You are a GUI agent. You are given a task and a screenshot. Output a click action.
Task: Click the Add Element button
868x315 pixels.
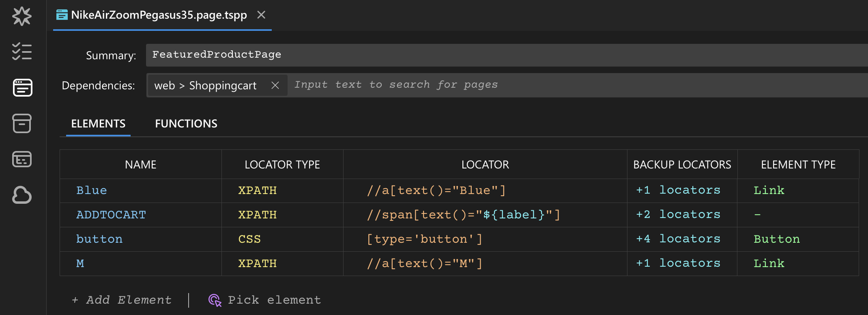point(122,300)
